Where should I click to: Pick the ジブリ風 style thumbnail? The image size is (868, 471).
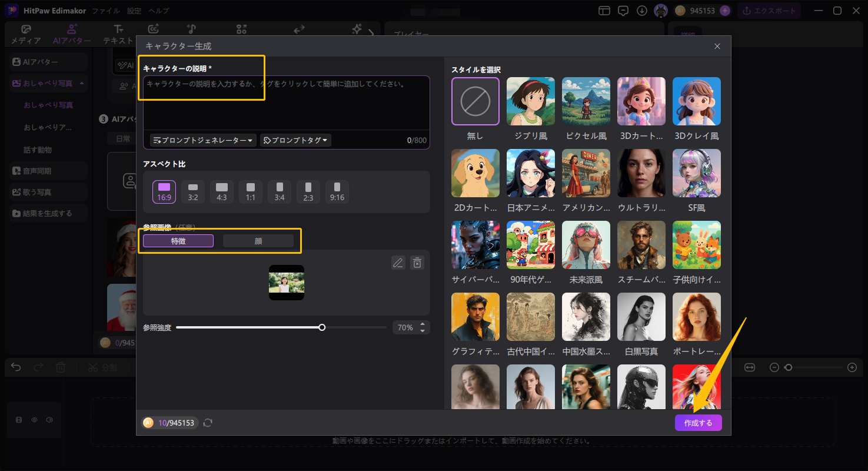coord(531,101)
